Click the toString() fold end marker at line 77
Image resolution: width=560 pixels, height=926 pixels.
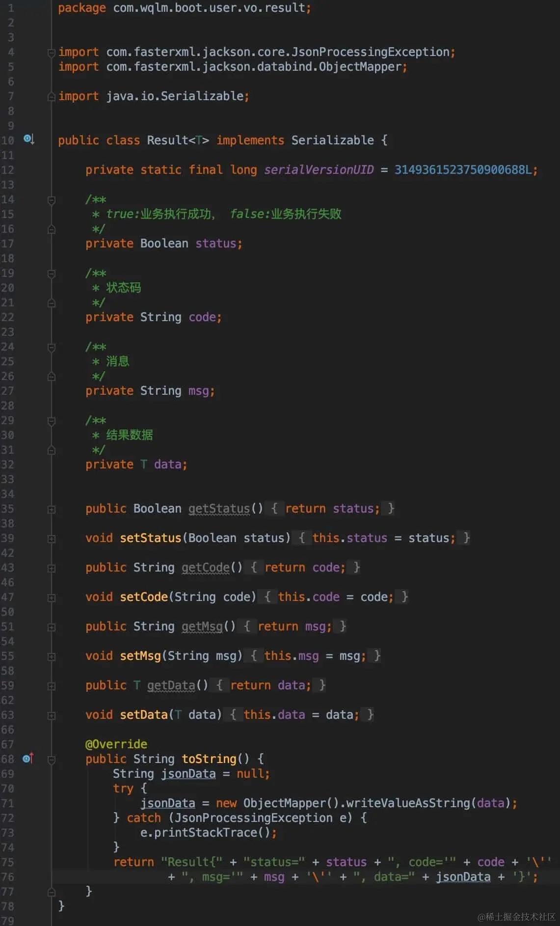pyautogui.click(x=51, y=892)
